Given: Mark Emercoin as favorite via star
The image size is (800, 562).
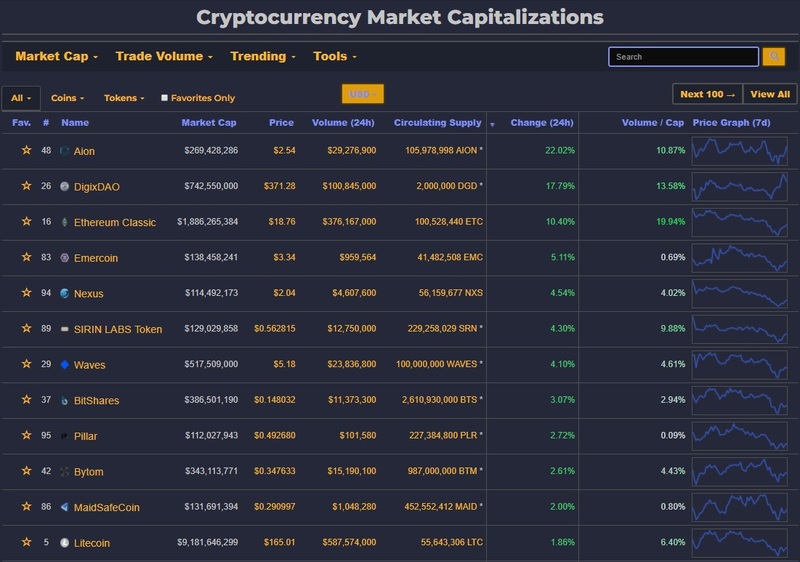Looking at the screenshot, I should 27,257.
